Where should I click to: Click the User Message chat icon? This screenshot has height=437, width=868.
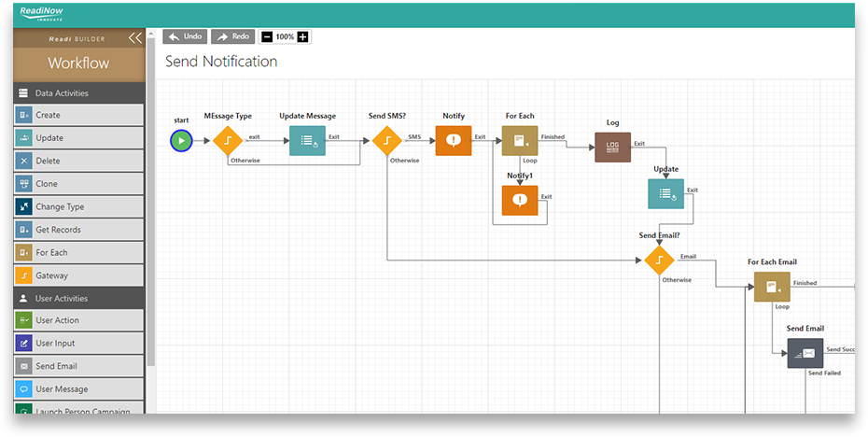coord(24,389)
